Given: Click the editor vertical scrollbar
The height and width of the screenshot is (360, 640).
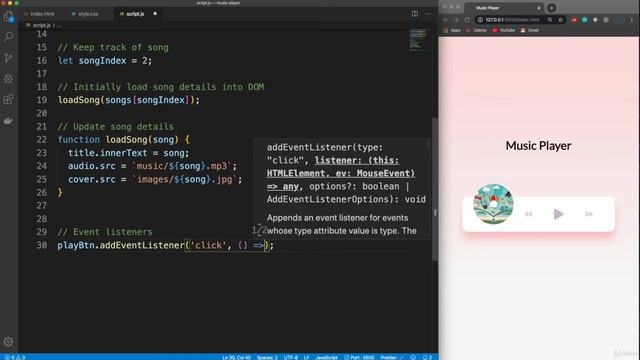Looking at the screenshot, I should point(435,189).
